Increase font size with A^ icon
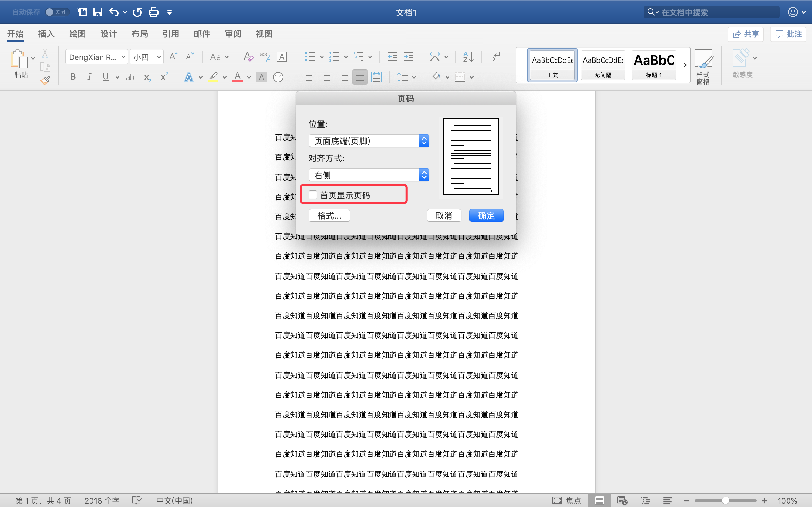812x507 pixels. click(173, 57)
